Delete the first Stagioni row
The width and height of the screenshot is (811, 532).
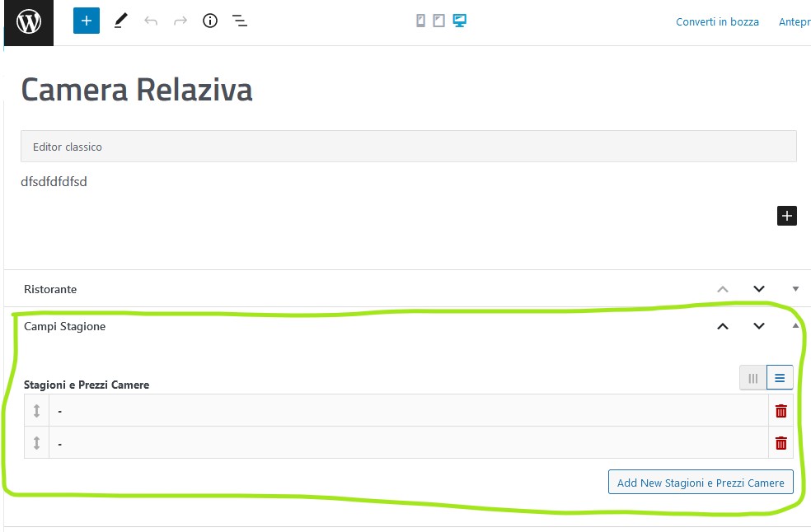click(781, 411)
